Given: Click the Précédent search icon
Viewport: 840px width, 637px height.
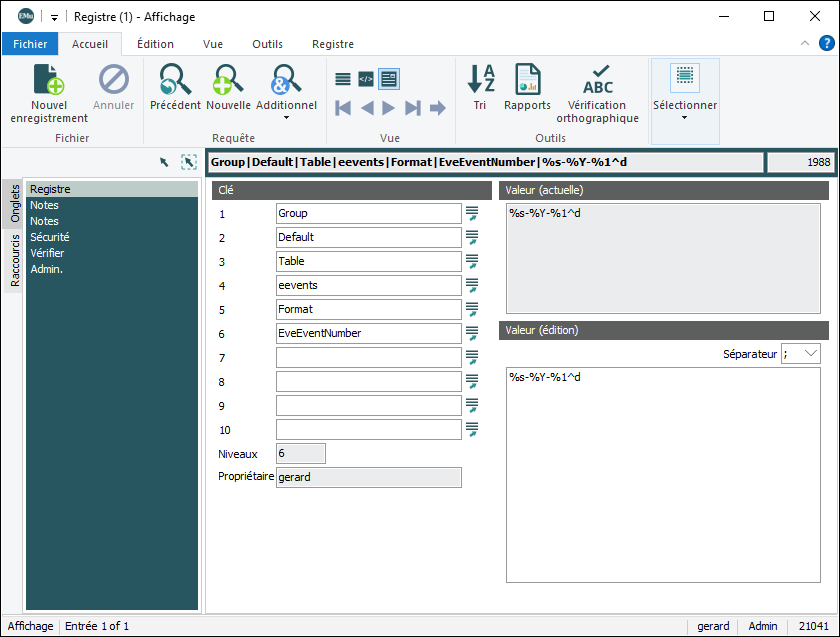Looking at the screenshot, I should [x=175, y=80].
